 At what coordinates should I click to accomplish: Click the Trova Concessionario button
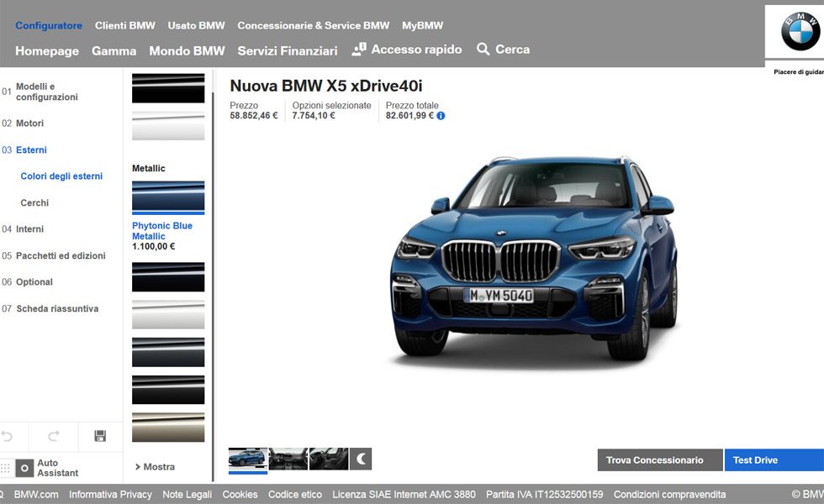click(x=659, y=460)
